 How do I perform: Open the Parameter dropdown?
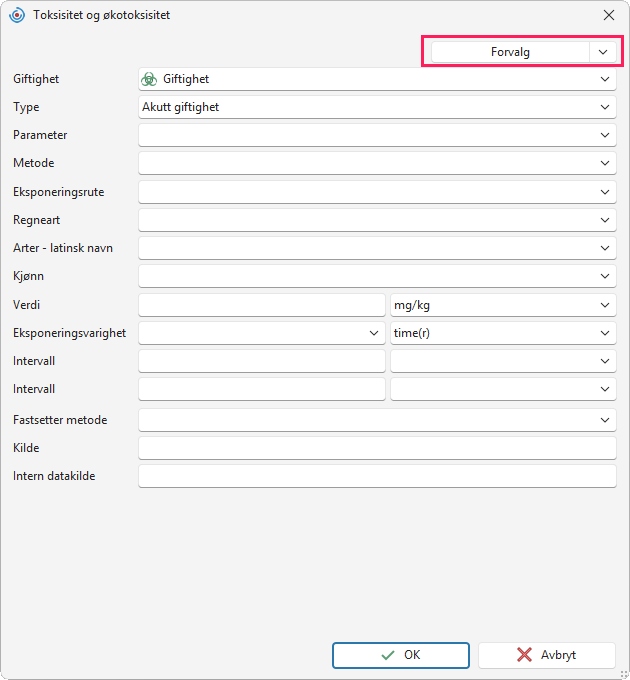[377, 135]
